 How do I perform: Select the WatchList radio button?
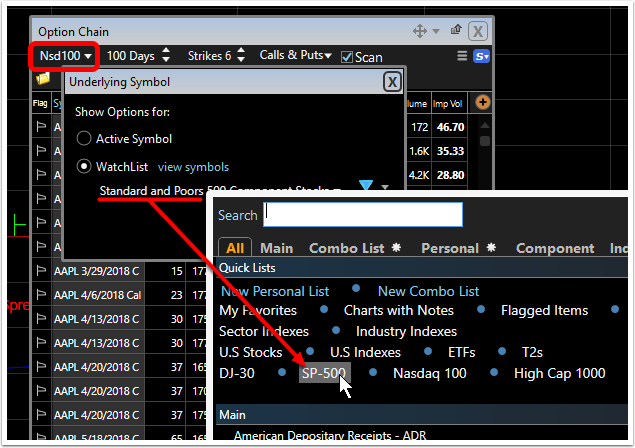pyautogui.click(x=84, y=166)
